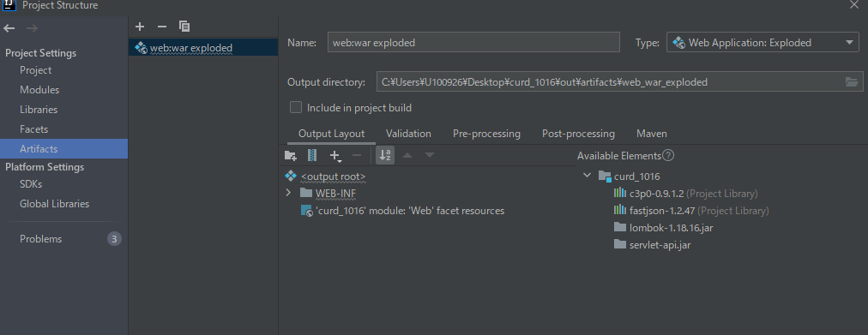Switch to the Pre-processing tab
The width and height of the screenshot is (868, 335).
coord(486,134)
